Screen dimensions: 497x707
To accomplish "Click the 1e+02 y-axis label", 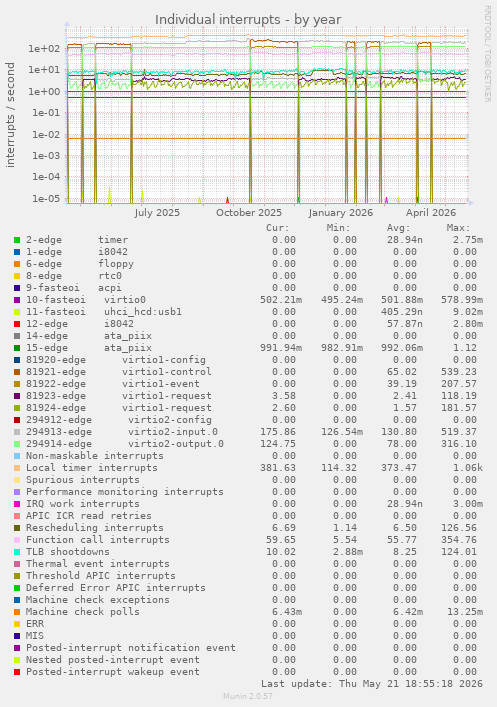I will click(x=44, y=48).
